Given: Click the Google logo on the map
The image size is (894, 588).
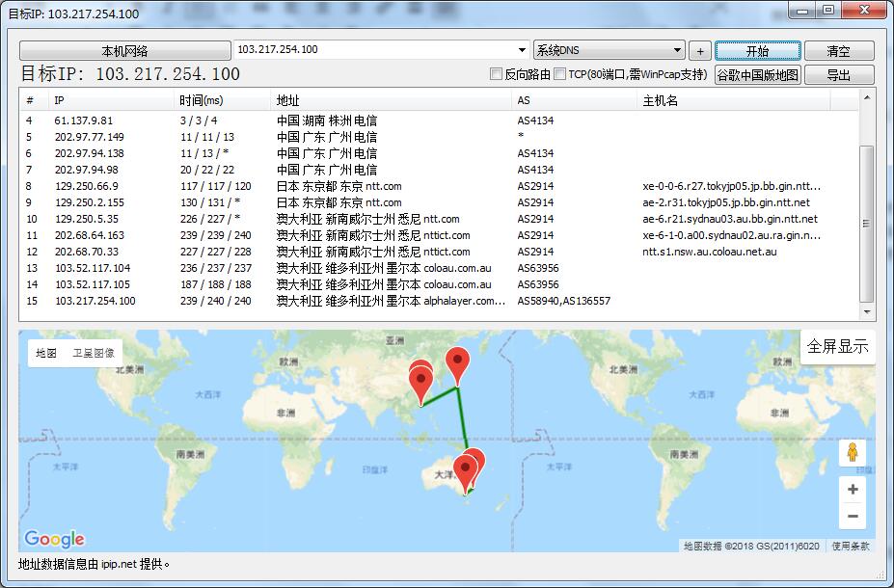Looking at the screenshot, I should 54,539.
